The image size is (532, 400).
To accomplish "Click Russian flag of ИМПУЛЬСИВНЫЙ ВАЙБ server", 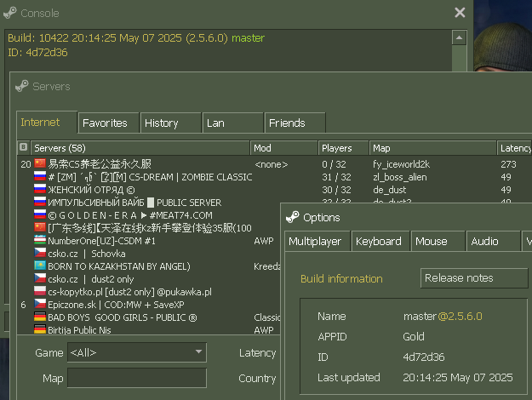I will click(x=40, y=202).
